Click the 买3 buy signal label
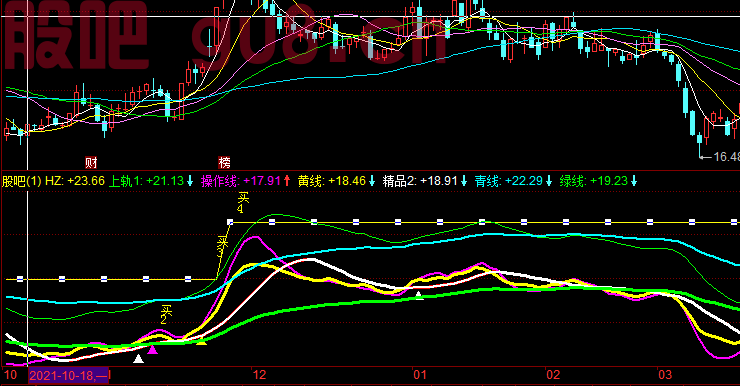Viewport: 740px width, 386px height. (x=222, y=246)
